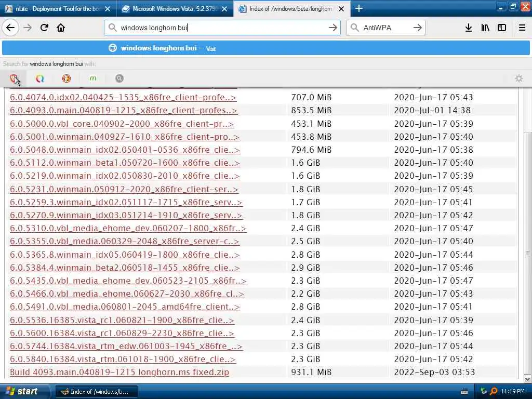Open the 6.0.5744.16384.vista_rtm_edw link
This screenshot has height=399, width=532.
click(x=126, y=346)
